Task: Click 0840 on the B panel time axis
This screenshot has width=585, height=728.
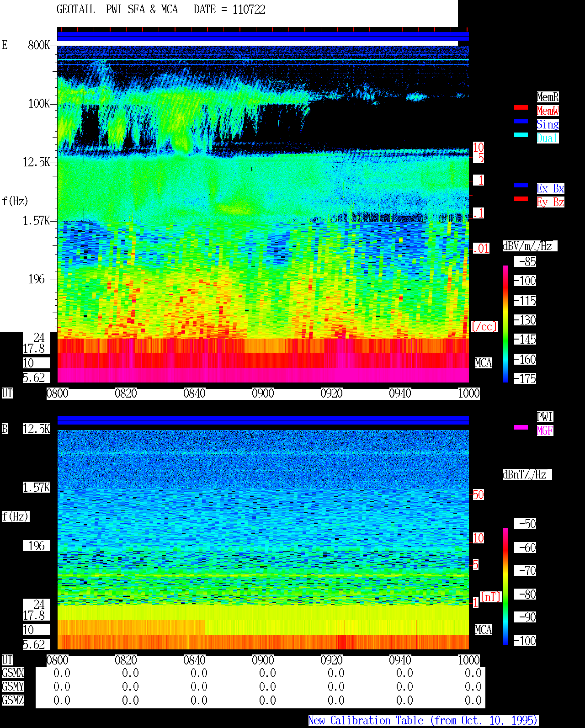Action: coord(194,660)
